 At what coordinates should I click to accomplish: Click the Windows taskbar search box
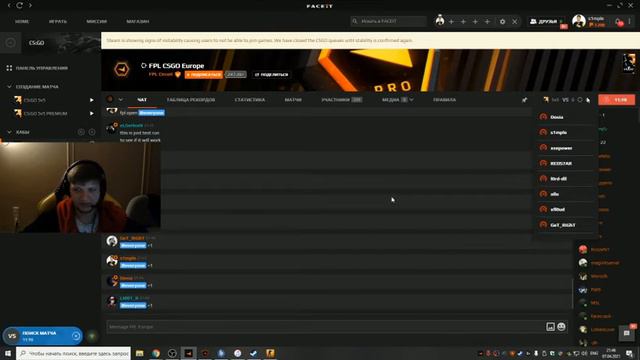73,353
